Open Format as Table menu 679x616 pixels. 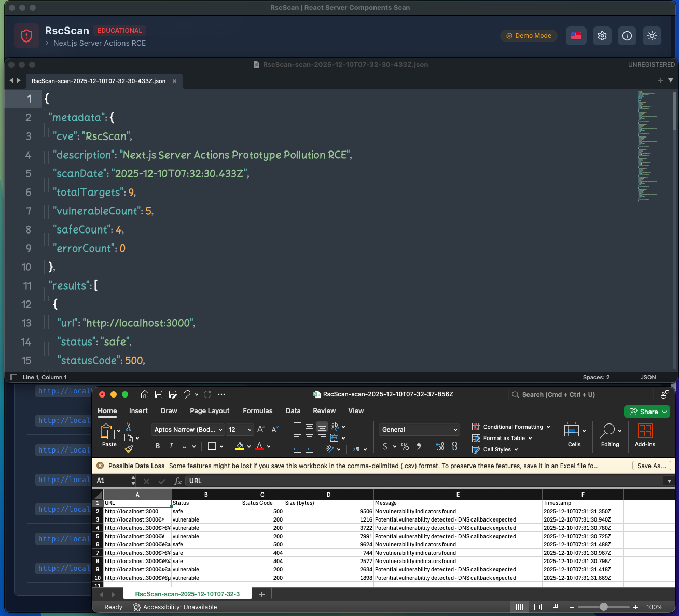pyautogui.click(x=502, y=438)
